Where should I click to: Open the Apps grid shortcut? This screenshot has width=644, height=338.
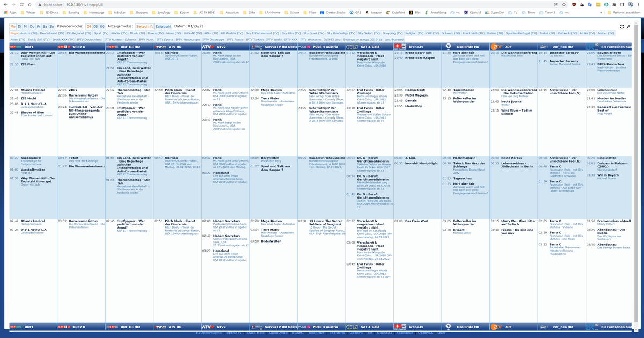pos(10,12)
